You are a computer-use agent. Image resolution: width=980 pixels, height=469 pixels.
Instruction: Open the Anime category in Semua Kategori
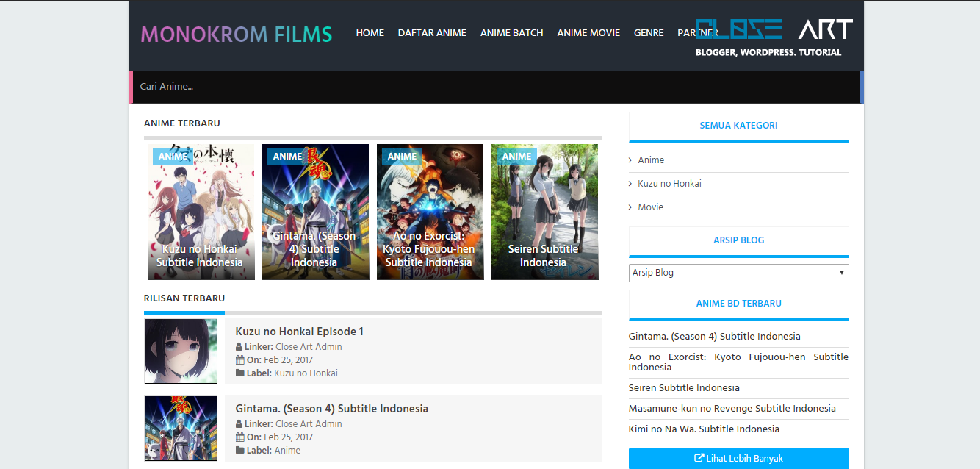[651, 160]
